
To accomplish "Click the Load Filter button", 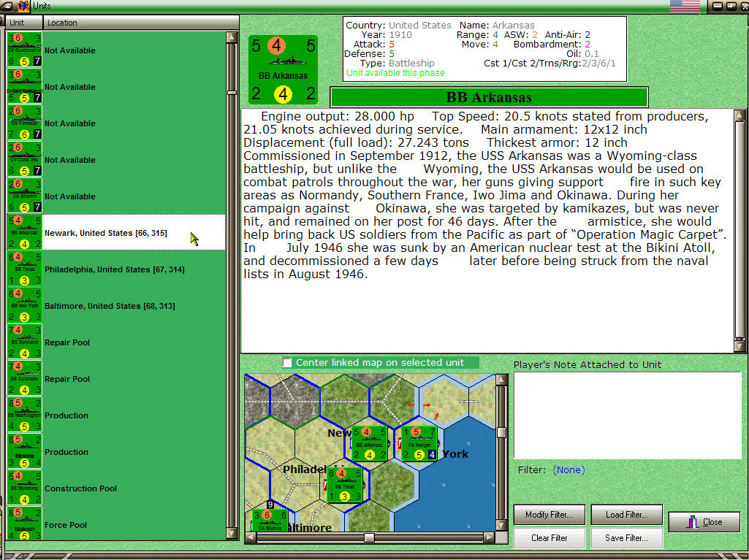I will click(627, 515).
